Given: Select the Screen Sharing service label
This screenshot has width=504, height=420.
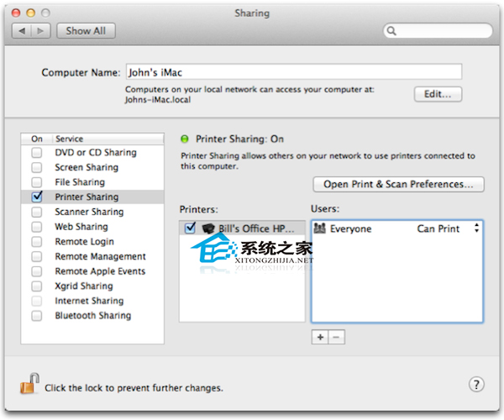Looking at the screenshot, I should [87, 167].
